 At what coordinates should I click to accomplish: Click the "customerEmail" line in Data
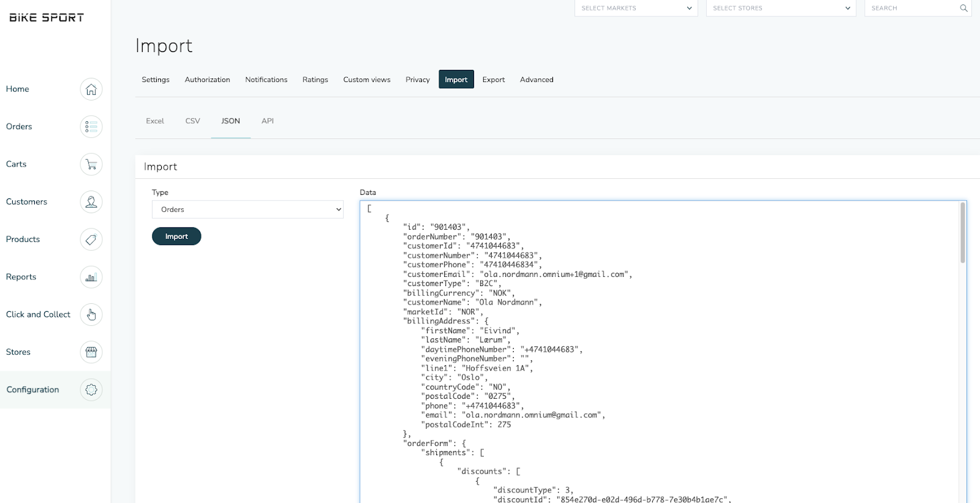pyautogui.click(x=518, y=274)
